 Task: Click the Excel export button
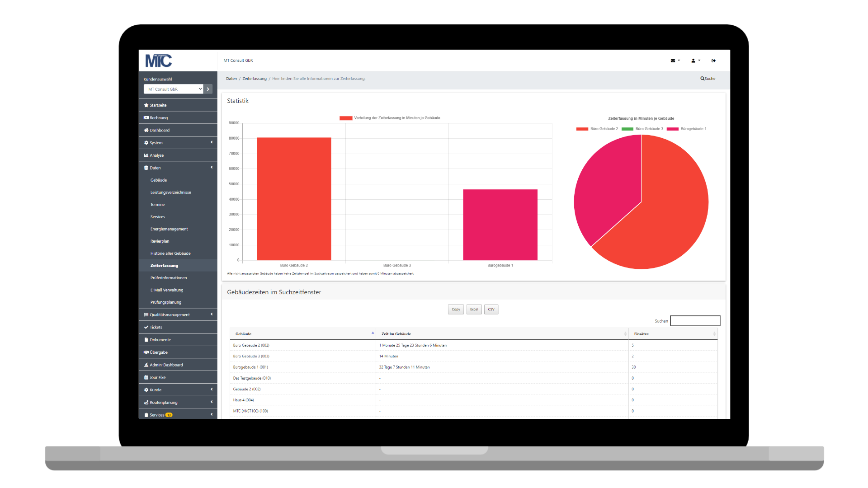point(474,310)
